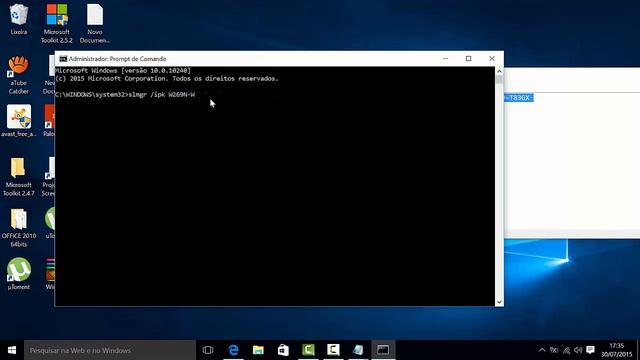
Task: Click the highlighted T83GX text in background window
Action: [x=518, y=98]
